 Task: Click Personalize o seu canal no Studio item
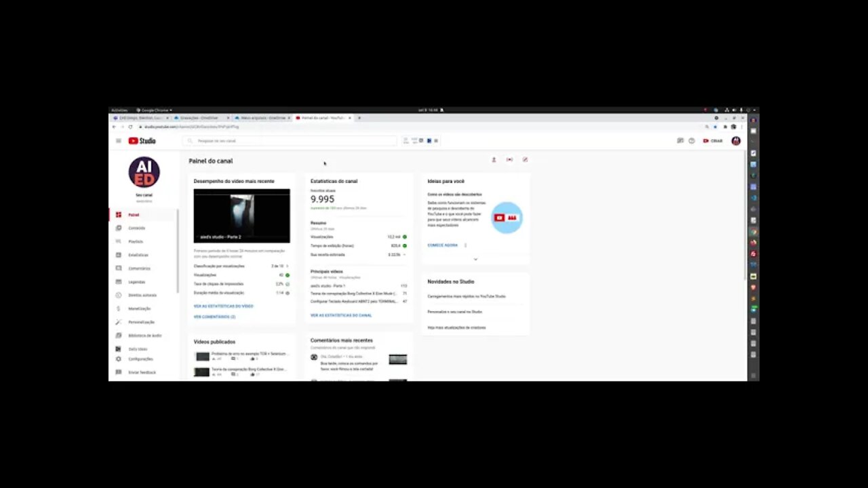(455, 312)
